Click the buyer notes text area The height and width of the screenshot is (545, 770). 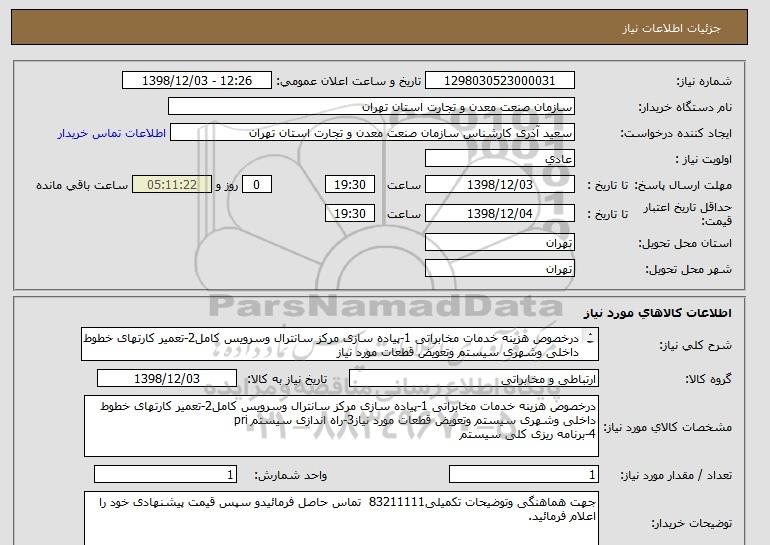341,518
